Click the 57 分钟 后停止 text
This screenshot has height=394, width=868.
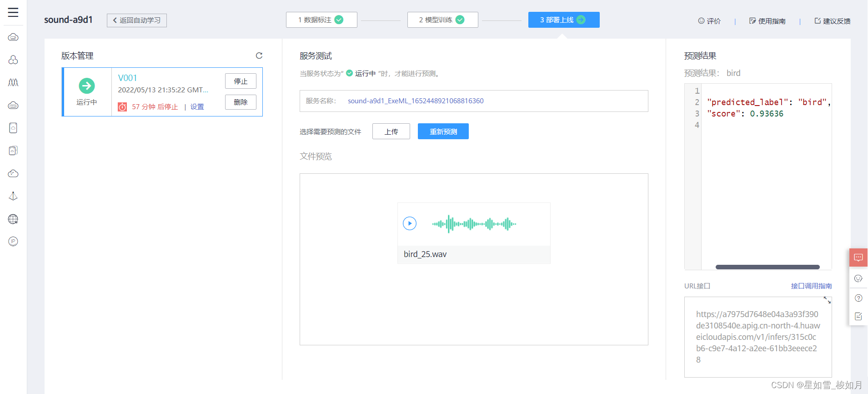pos(155,107)
